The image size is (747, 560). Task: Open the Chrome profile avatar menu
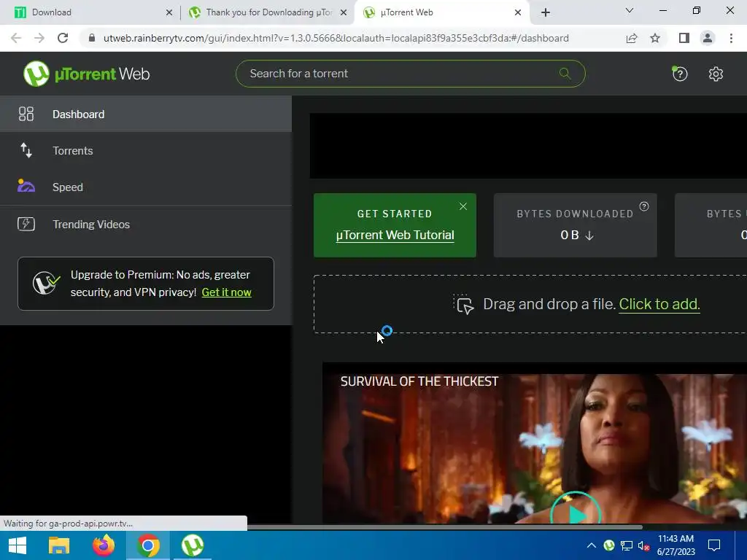tap(708, 38)
